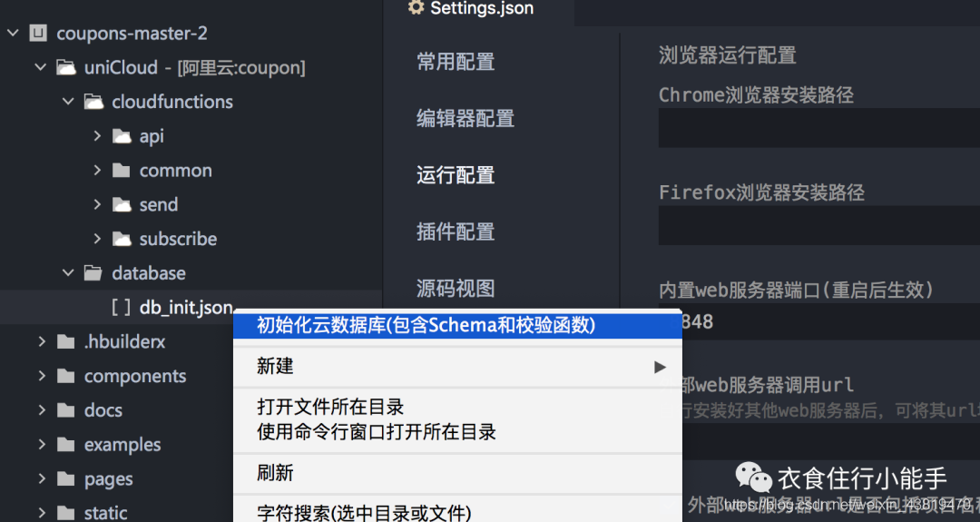Click the Chrome浏览器安装路径 input field
The height and width of the screenshot is (522, 980).
point(819,127)
